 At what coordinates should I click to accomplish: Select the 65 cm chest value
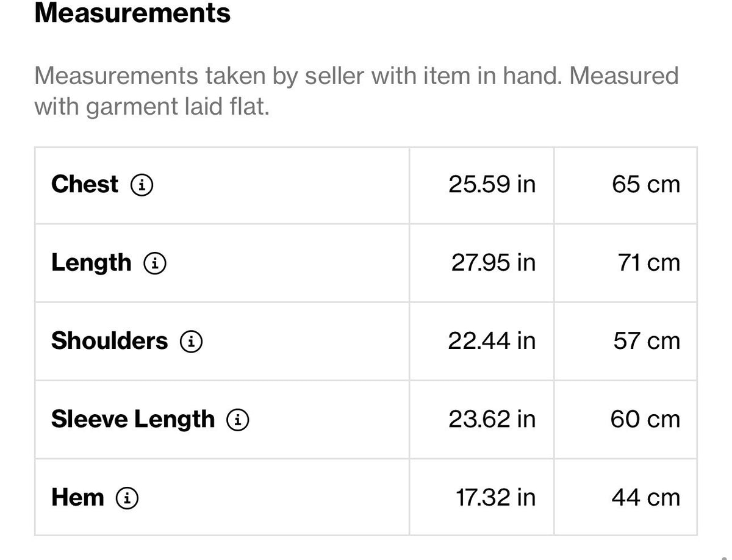point(646,184)
